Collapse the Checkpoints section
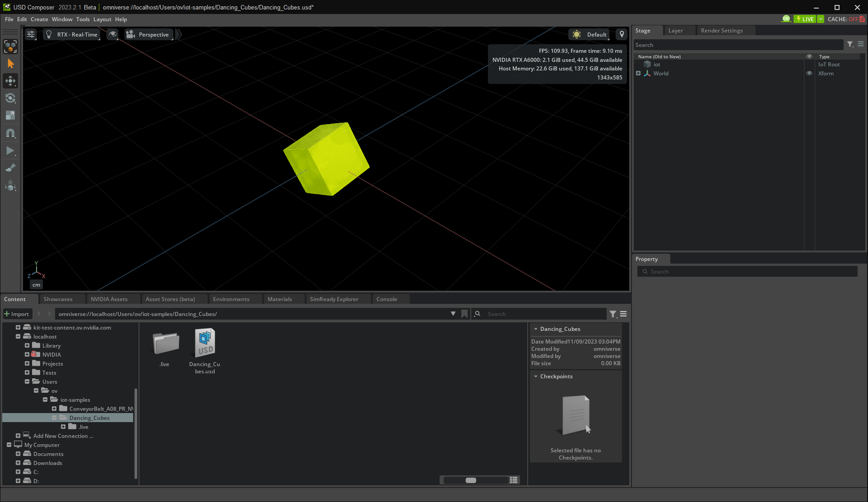The image size is (868, 502). 536,376
